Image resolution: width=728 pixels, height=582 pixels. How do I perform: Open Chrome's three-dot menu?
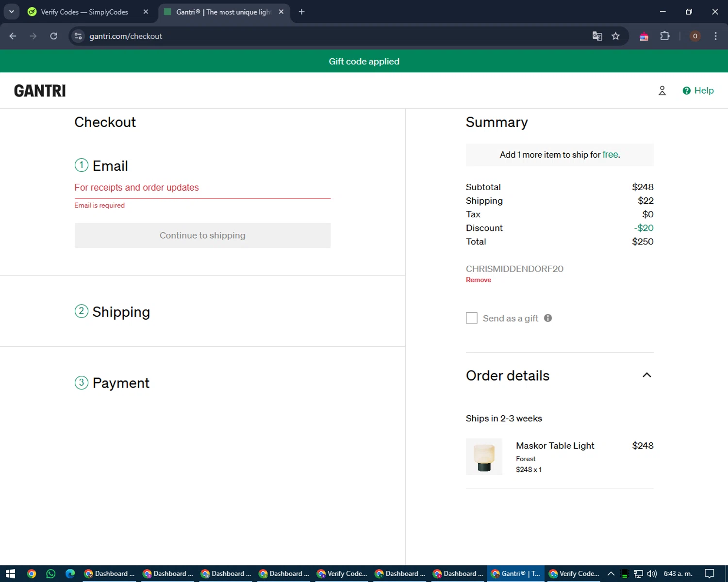coord(715,36)
